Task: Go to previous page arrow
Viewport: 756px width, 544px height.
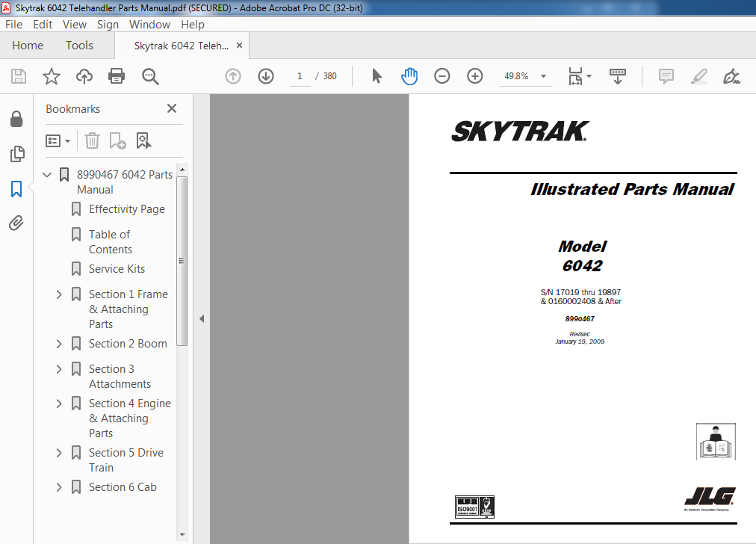Action: click(233, 76)
